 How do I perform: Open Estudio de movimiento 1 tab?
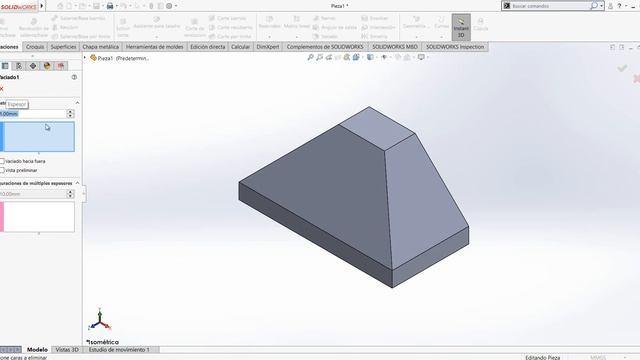[119, 350]
